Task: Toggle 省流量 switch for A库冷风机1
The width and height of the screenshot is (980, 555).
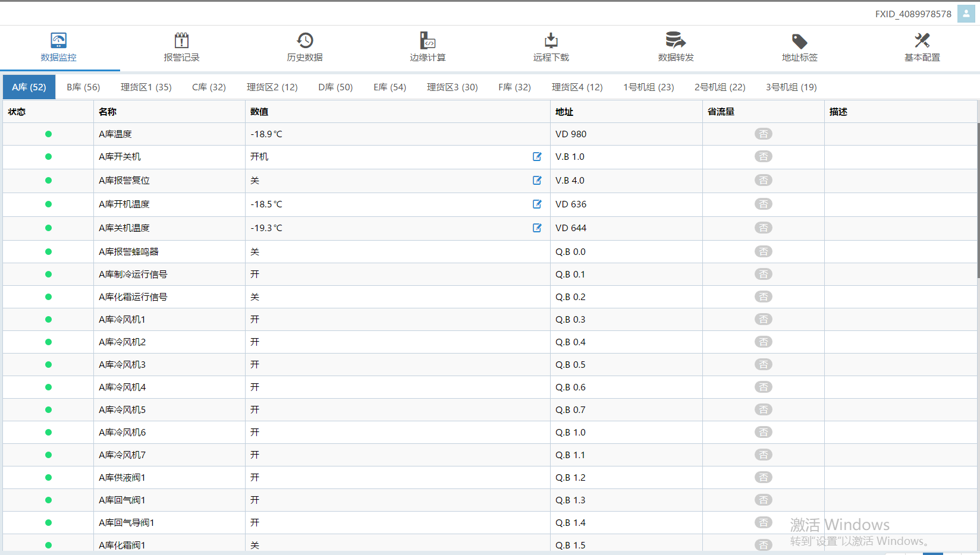Action: pyautogui.click(x=763, y=320)
